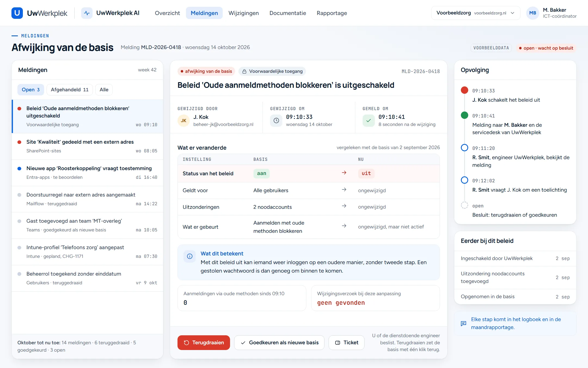Screen dimensions: 588x368
Task: Select the 'Open 3' filter tab
Action: click(30, 90)
